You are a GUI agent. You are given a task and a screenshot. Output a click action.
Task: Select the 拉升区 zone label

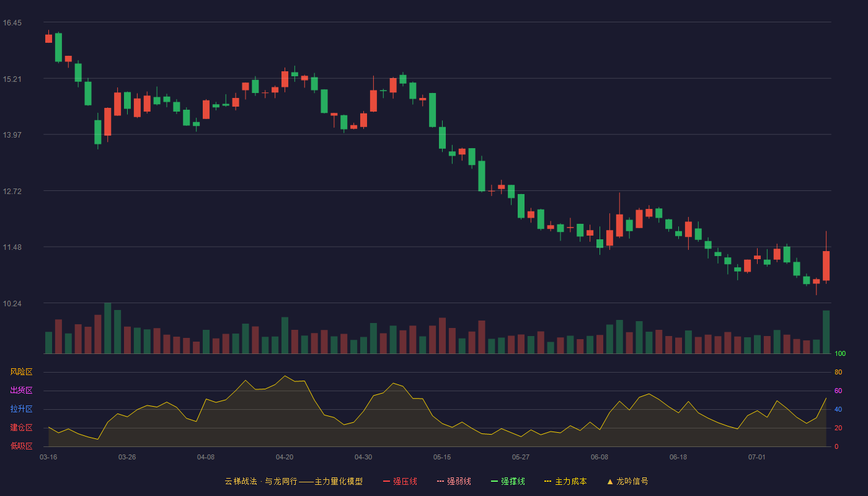(21, 409)
